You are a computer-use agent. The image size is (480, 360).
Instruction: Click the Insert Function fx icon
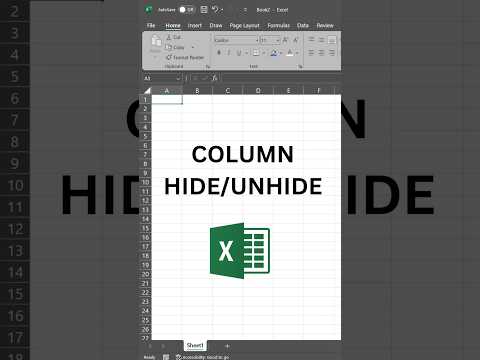click(214, 78)
